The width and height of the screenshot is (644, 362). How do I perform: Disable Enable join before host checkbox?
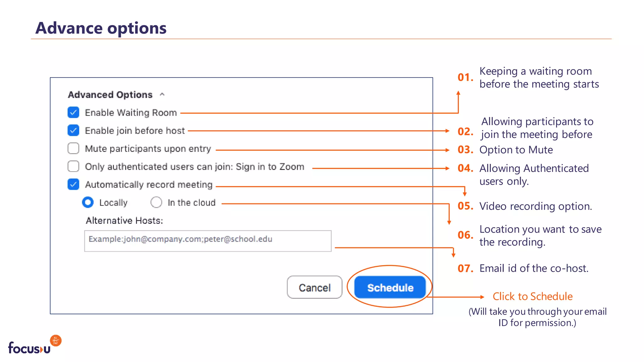click(73, 130)
